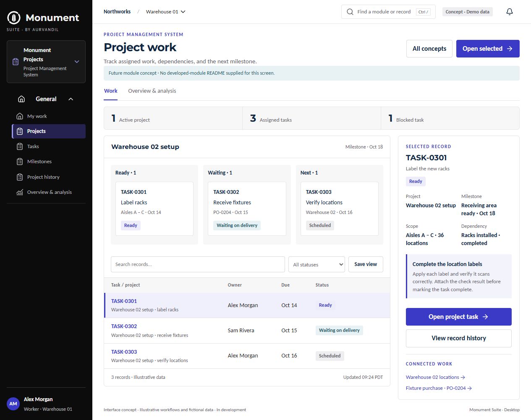Click the AM user avatar
The image size is (531, 420).
[13, 404]
